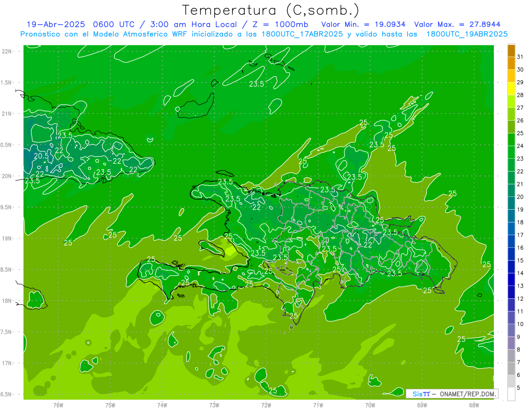The height and width of the screenshot is (411, 532).
Task: Click the '20.5' contour label over Cuba
Action: click(x=41, y=156)
